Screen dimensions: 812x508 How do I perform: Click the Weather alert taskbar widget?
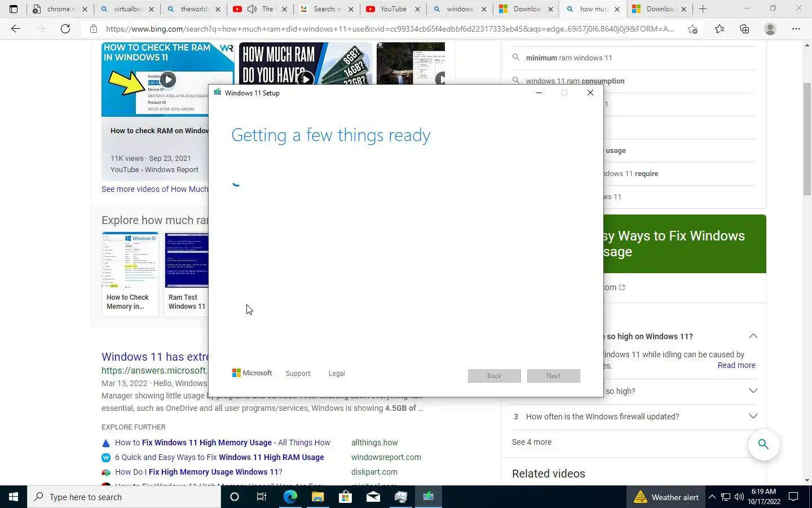coord(666,497)
